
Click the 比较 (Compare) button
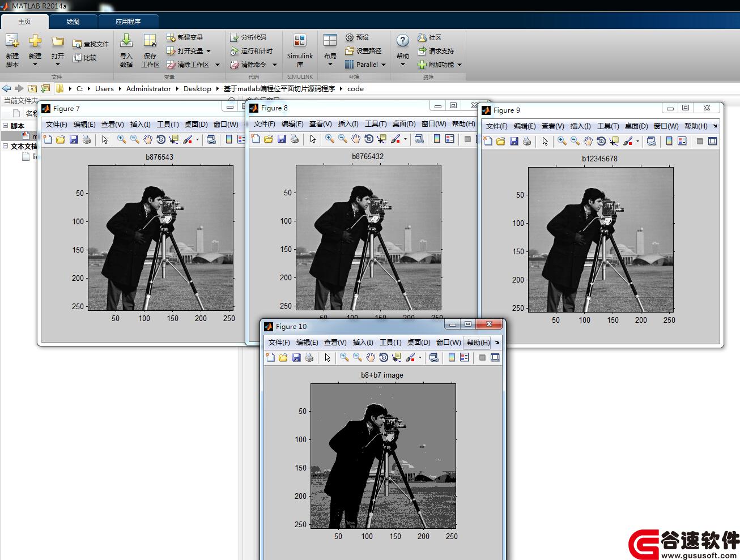(x=85, y=57)
